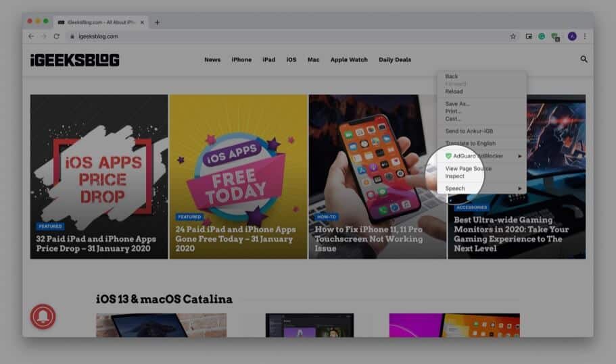Click the padlock icon in the address bar
616x364 pixels.
point(72,36)
